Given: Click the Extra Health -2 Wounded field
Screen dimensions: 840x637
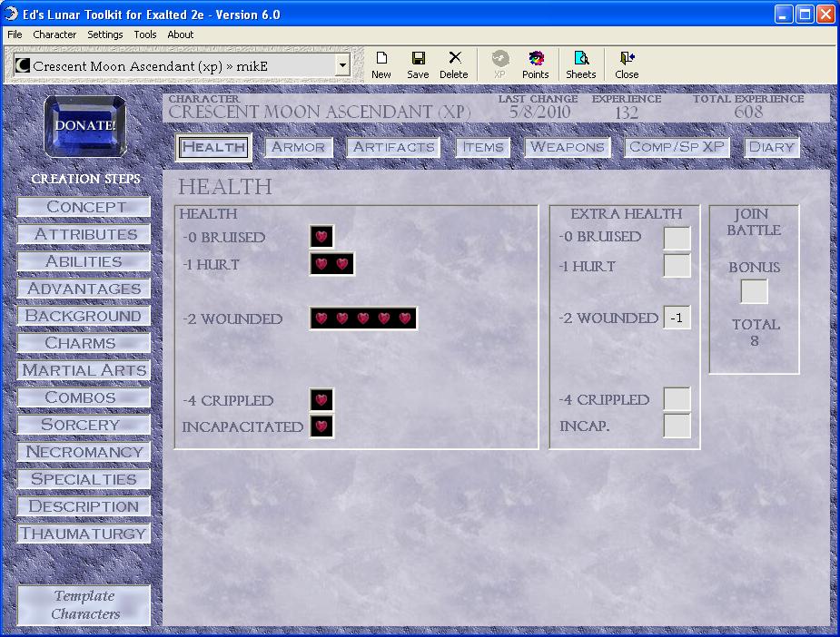Looking at the screenshot, I should (677, 318).
